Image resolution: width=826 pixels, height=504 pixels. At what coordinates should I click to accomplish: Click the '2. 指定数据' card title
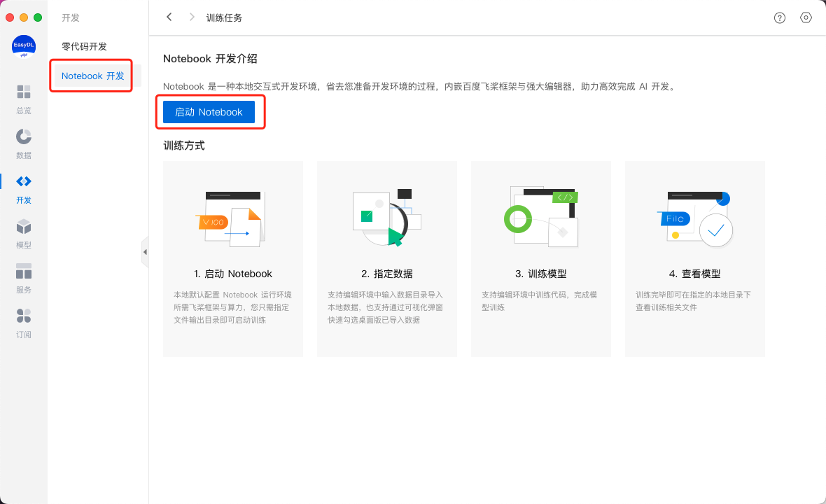(387, 274)
